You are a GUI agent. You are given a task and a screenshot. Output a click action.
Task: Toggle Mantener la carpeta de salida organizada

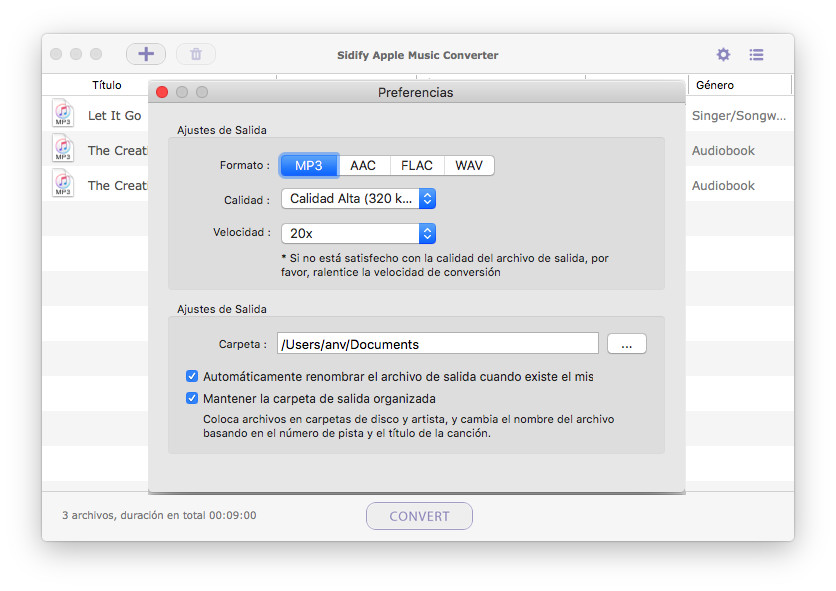point(192,398)
